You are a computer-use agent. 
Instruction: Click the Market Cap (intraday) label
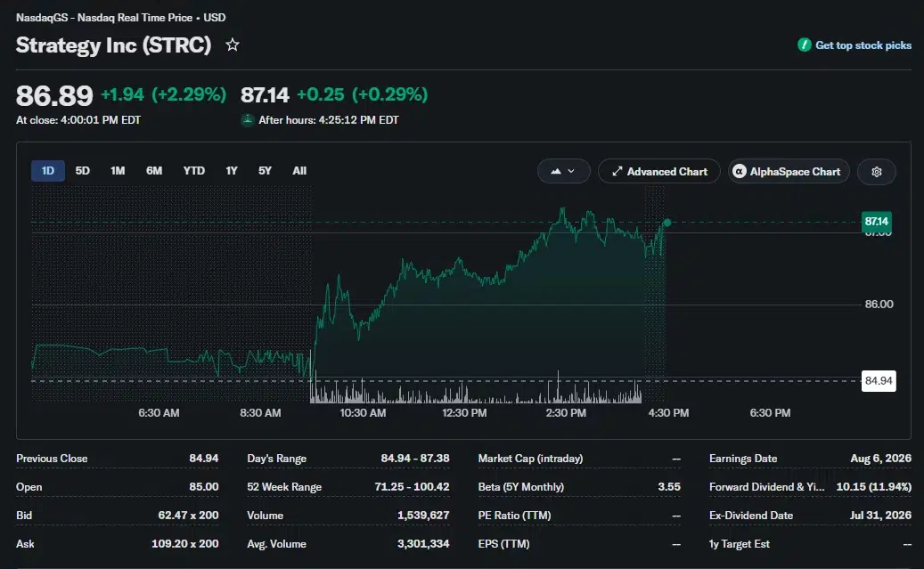(530, 459)
